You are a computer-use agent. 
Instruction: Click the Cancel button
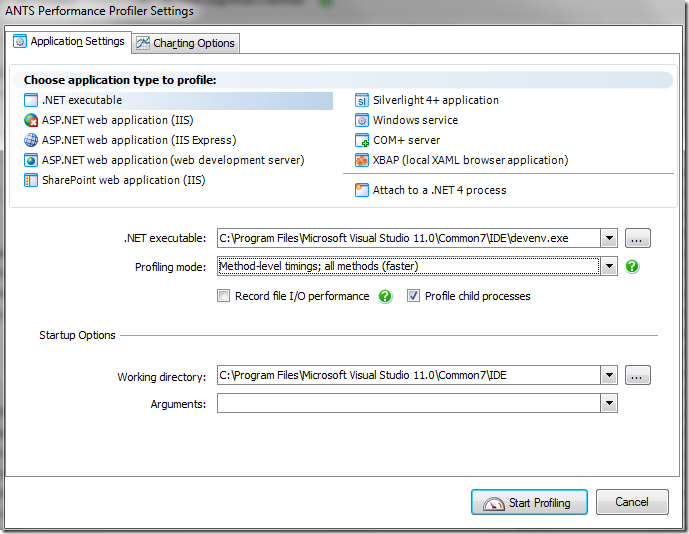[x=632, y=502]
